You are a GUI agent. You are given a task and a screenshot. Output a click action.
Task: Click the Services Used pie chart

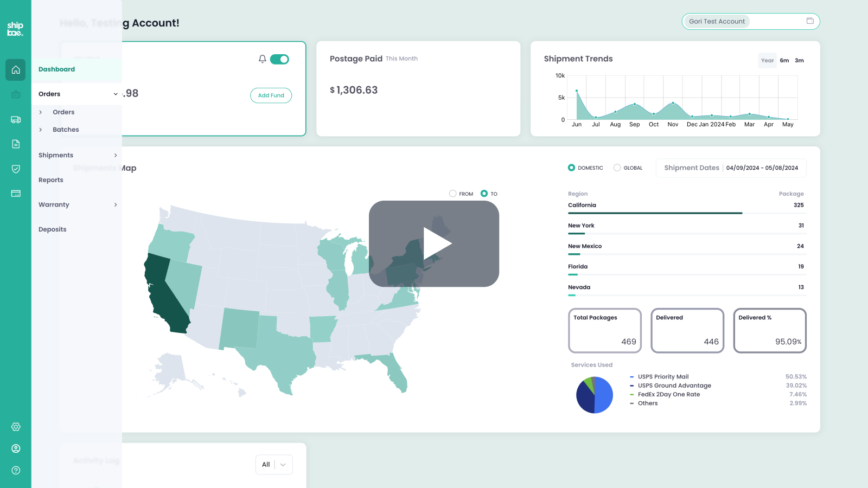[x=595, y=395]
